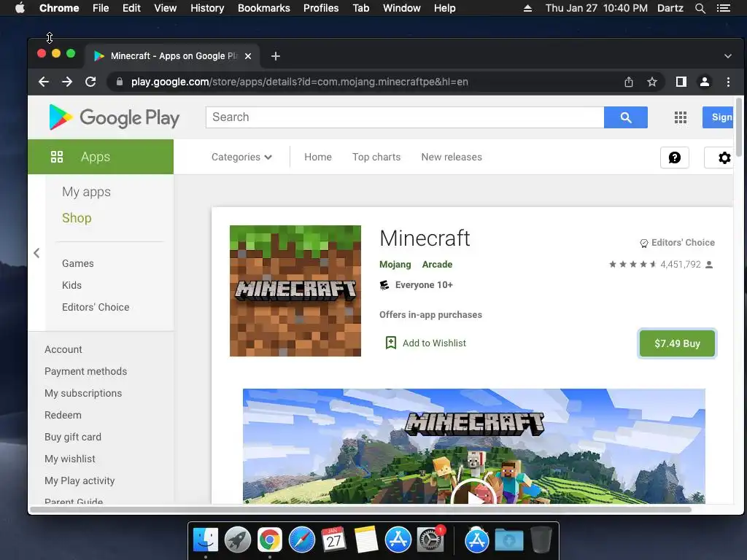The height and width of the screenshot is (560, 747).
Task: Open the Arcade category link
Action: [438, 264]
